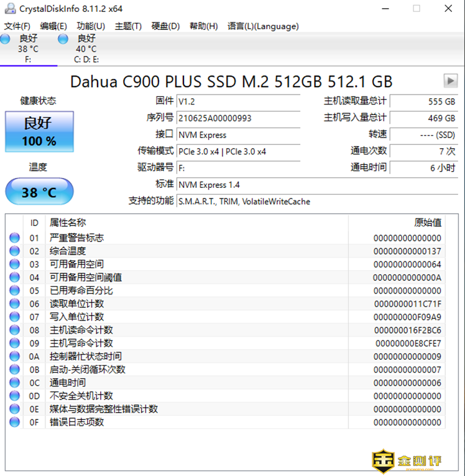Click status orb for attribute 09 主机写命令计数

[14, 343]
